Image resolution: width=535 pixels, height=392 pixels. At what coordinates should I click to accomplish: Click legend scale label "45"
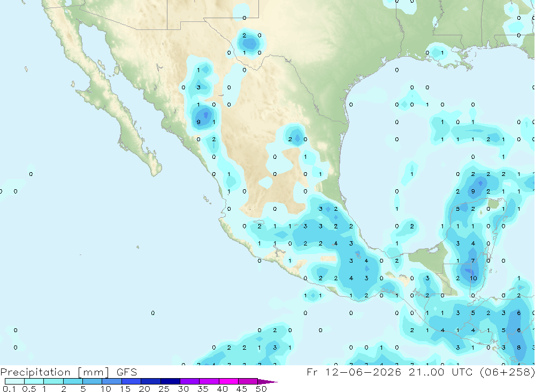pos(242,389)
